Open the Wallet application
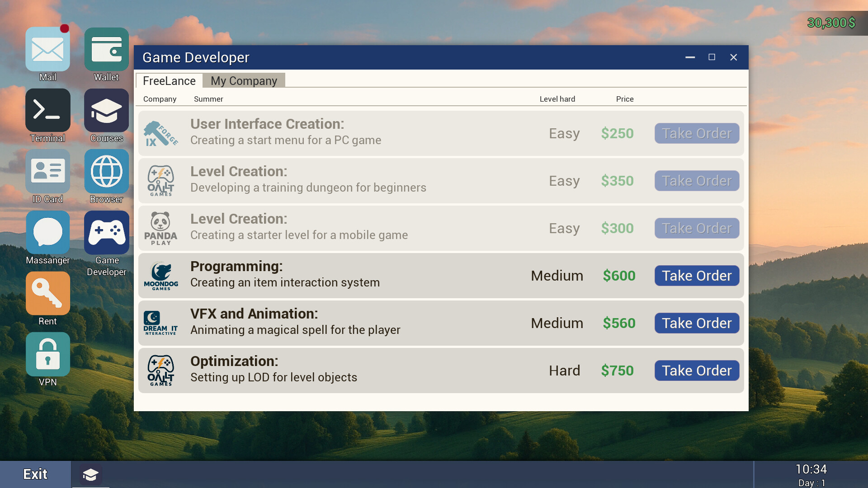This screenshot has height=488, width=868. 106,50
